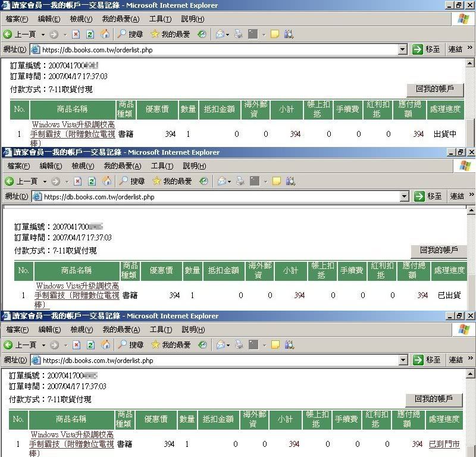Go to the Home page in the 出貨中 window
This screenshot has height=457, width=476.
click(x=105, y=34)
